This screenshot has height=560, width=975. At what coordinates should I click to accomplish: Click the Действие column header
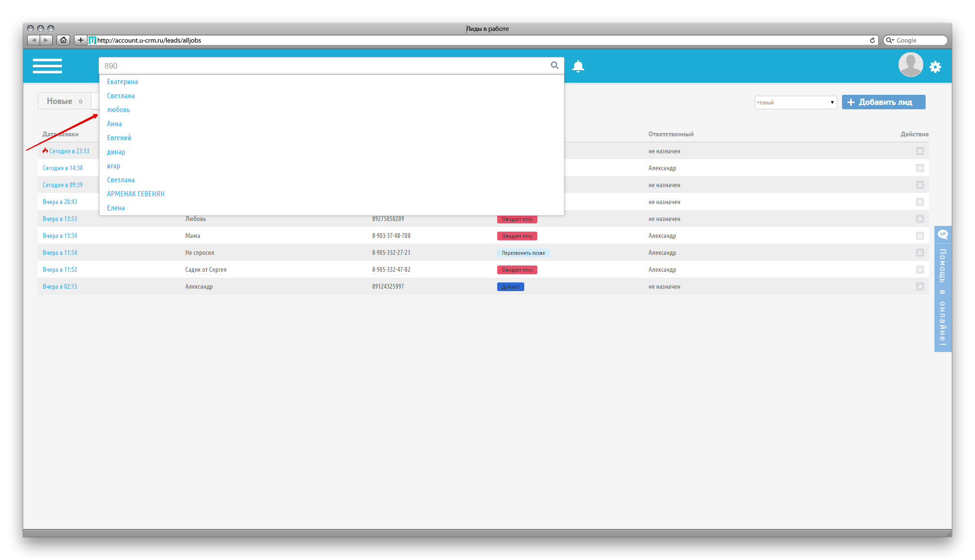(x=914, y=134)
